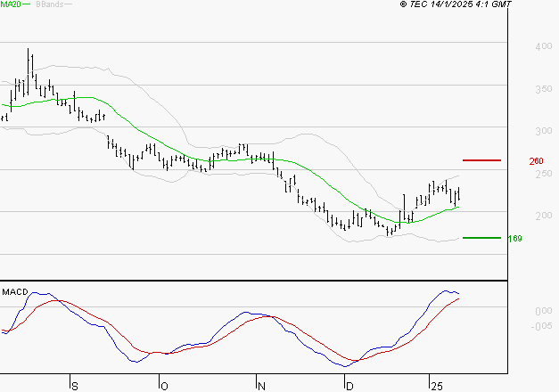
Task: Click the MA20 legend label
Action: pyautogui.click(x=11, y=4)
